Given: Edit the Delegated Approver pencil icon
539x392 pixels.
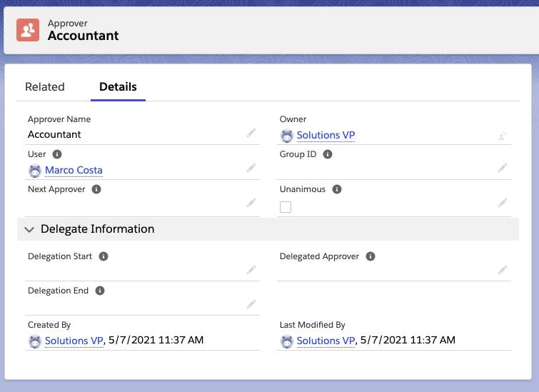Looking at the screenshot, I should point(503,270).
